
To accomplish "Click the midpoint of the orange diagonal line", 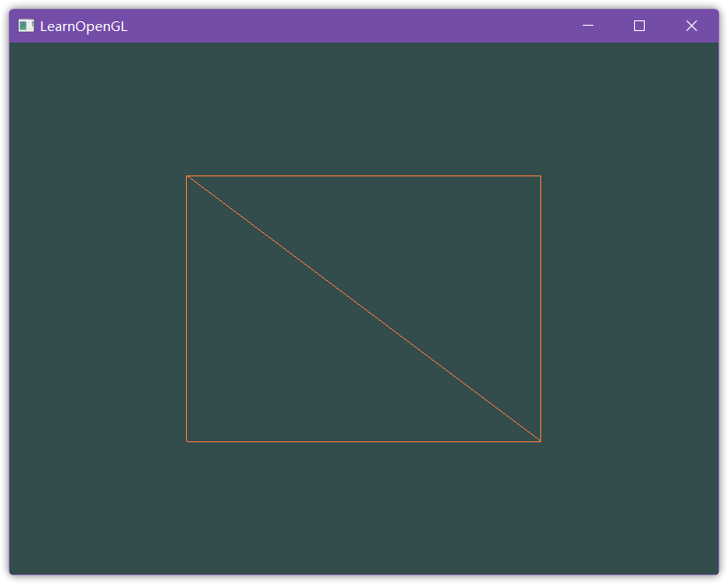I will point(363,308).
